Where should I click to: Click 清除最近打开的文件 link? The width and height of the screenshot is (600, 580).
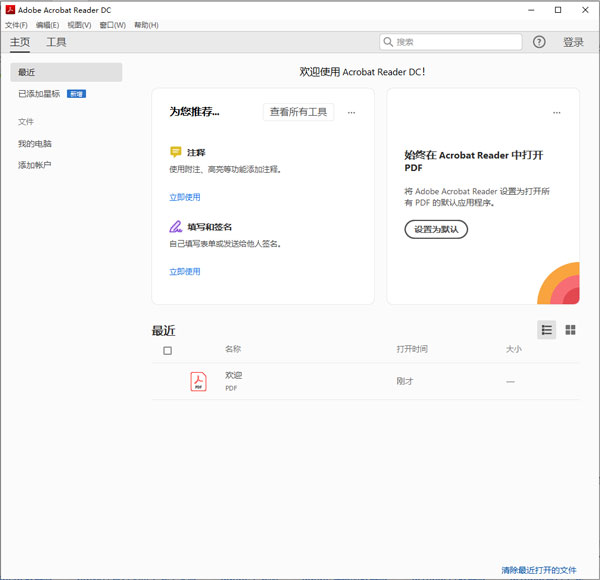click(539, 570)
